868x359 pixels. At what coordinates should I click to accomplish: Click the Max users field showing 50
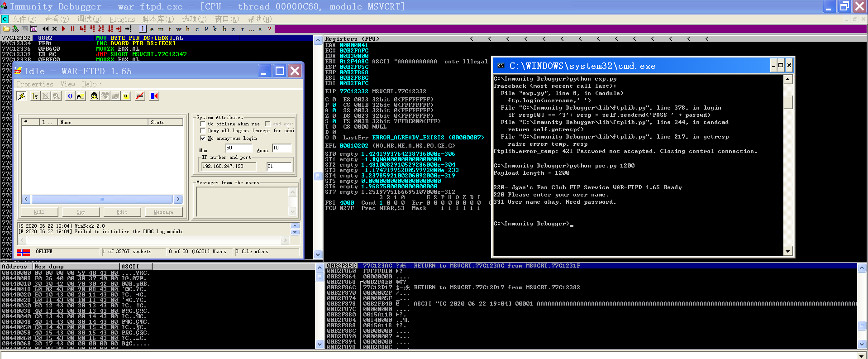[238, 148]
